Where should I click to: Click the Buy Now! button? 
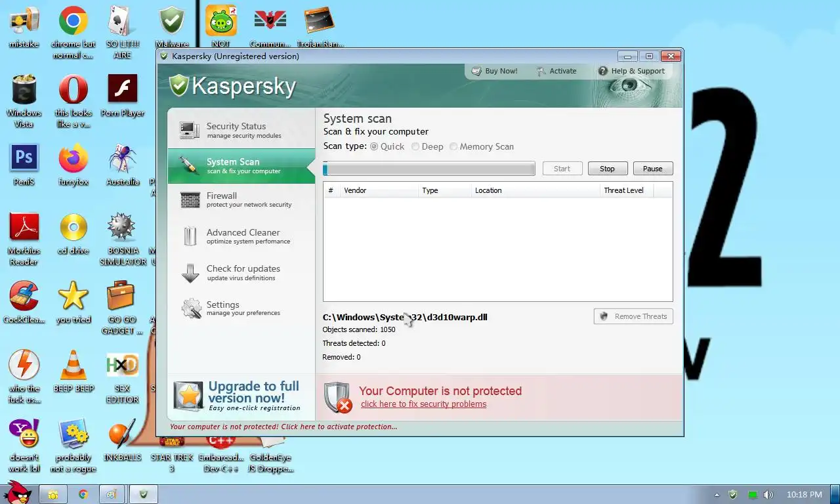click(495, 71)
